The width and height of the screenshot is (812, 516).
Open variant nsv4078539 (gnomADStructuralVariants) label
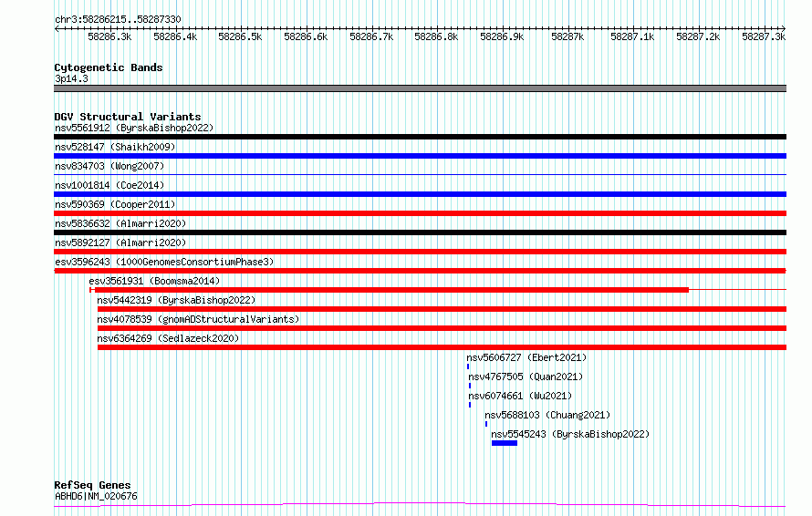point(198,319)
